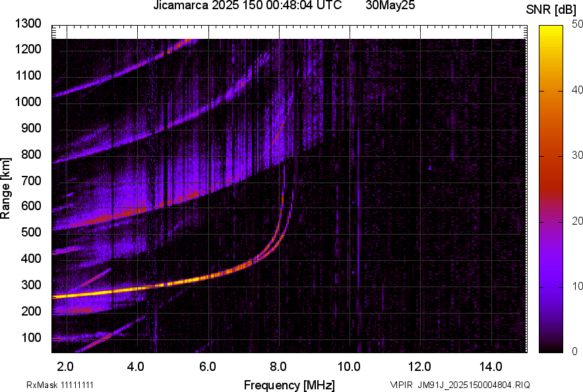Image resolution: width=583 pixels, height=392 pixels.
Task: Click the 'Range [km]' axis label
Action: [x=5, y=188]
